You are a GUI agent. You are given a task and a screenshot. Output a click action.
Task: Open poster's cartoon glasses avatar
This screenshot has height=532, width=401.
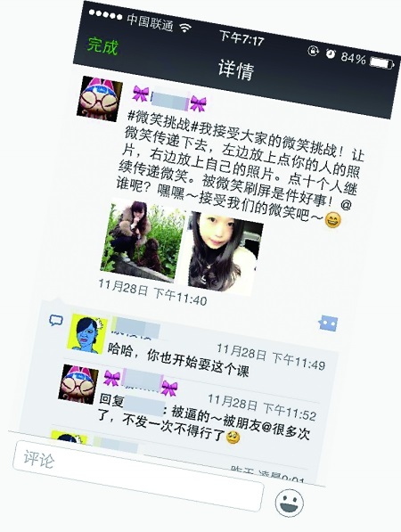(100, 99)
